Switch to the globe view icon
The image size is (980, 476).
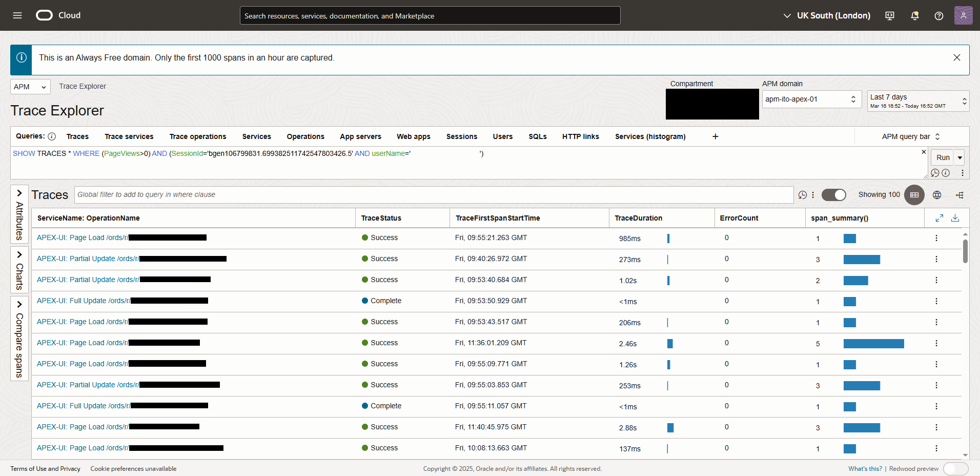(x=937, y=195)
